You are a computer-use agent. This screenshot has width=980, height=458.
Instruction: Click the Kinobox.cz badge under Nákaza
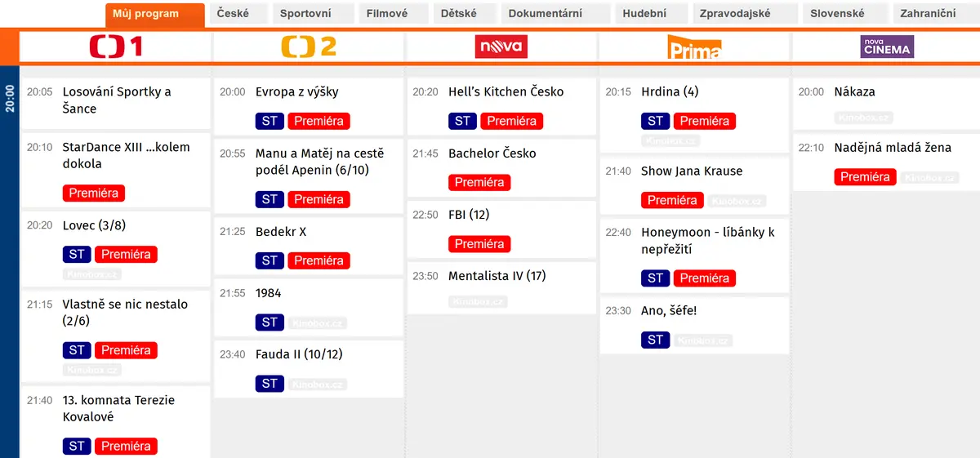pyautogui.click(x=863, y=118)
